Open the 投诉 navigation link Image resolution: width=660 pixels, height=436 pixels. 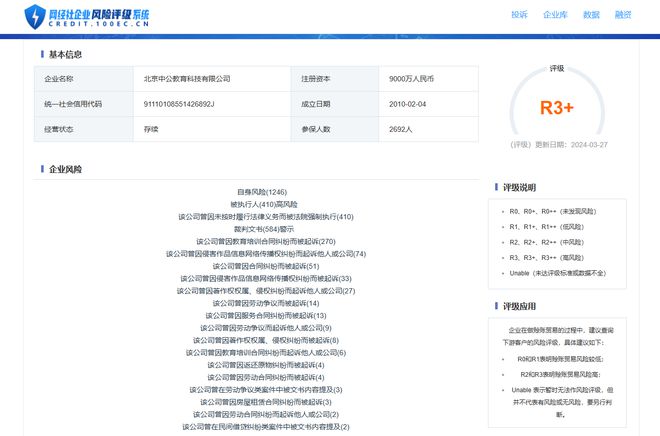tap(519, 15)
